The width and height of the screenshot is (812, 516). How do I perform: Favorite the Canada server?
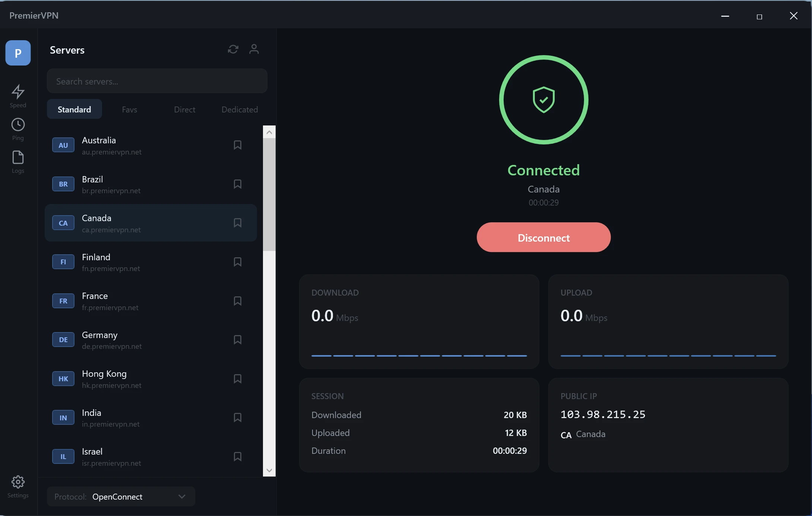(237, 223)
